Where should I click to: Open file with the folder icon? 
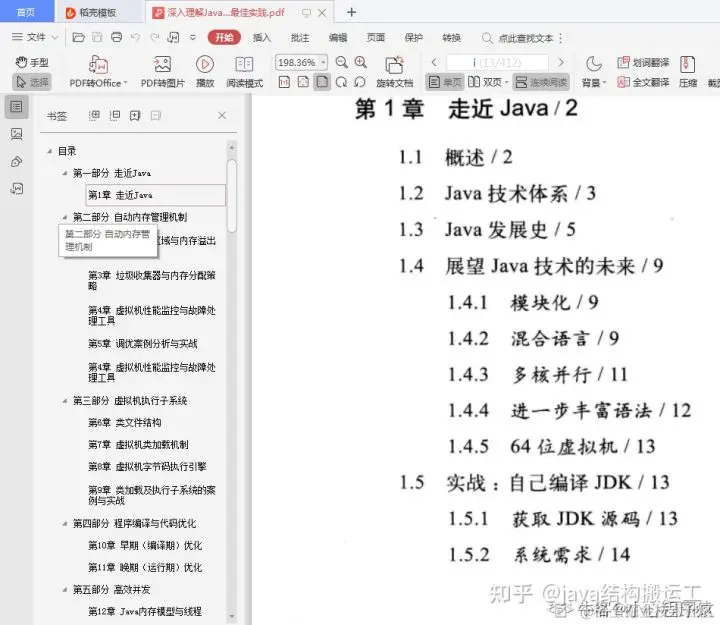[79, 38]
